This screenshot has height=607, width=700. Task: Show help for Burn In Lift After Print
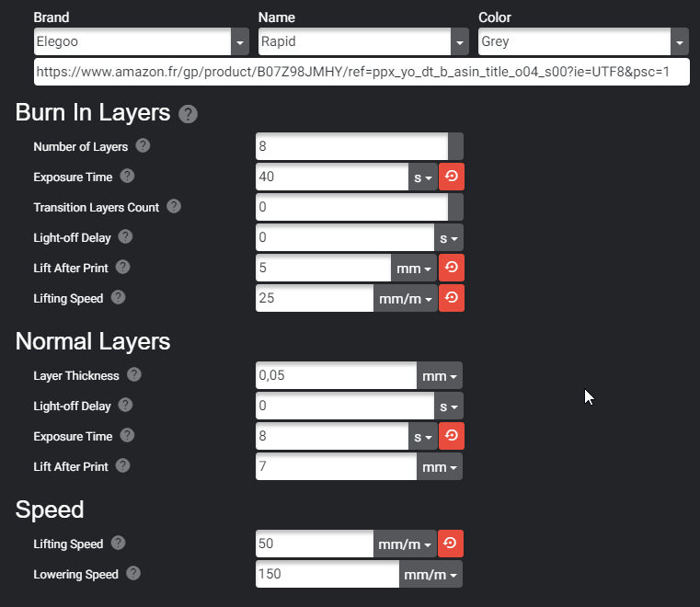[122, 267]
